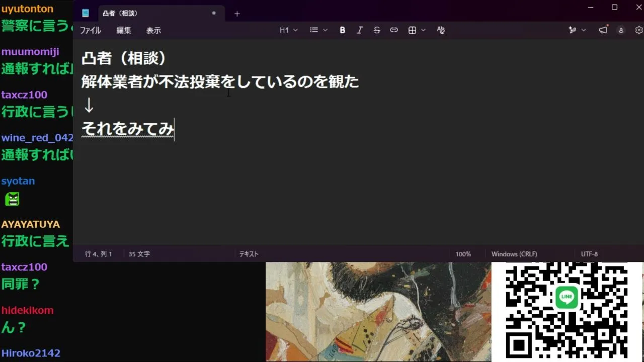Click AYAYATUYA's message 行政に言え
This screenshot has height=362, width=644.
click(35, 241)
